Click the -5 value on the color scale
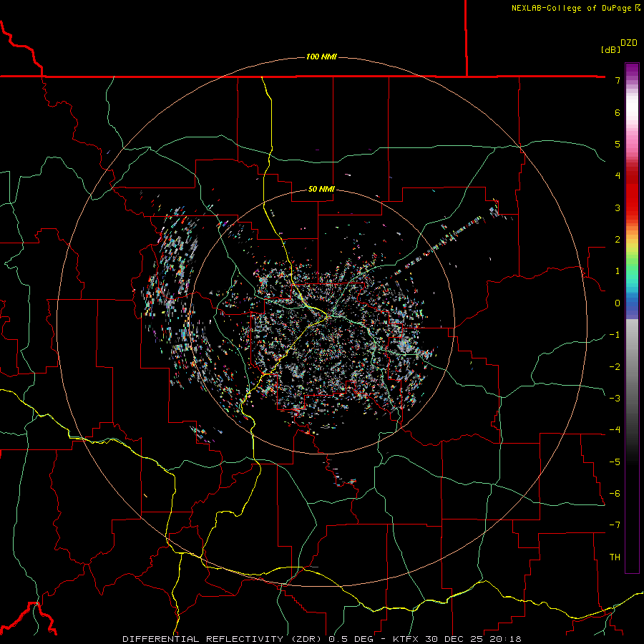644x644 pixels. (x=615, y=462)
